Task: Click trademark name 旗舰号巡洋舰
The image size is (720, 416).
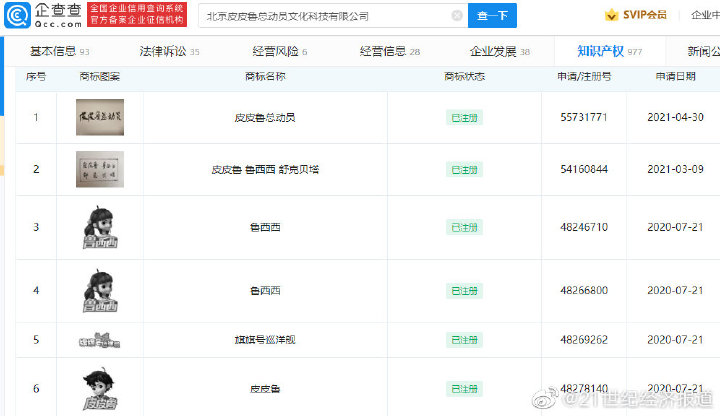Action: tap(265, 340)
